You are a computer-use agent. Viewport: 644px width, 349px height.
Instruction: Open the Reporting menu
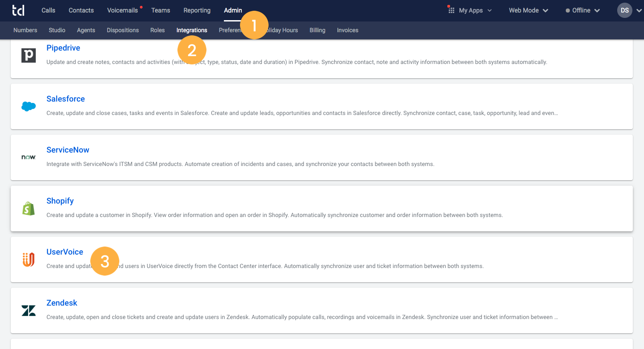197,10
